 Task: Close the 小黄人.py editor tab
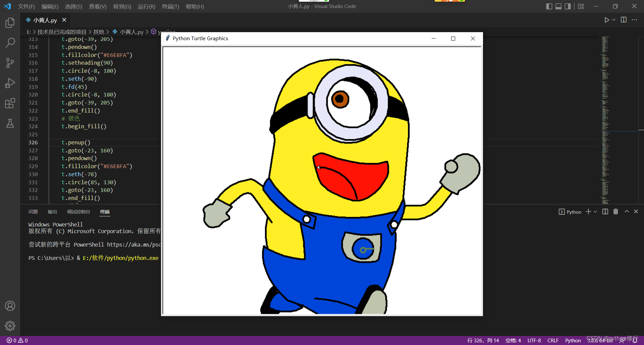[x=64, y=20]
